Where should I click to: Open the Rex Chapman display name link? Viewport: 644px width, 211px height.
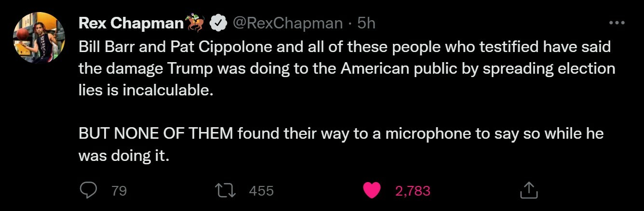click(x=131, y=23)
